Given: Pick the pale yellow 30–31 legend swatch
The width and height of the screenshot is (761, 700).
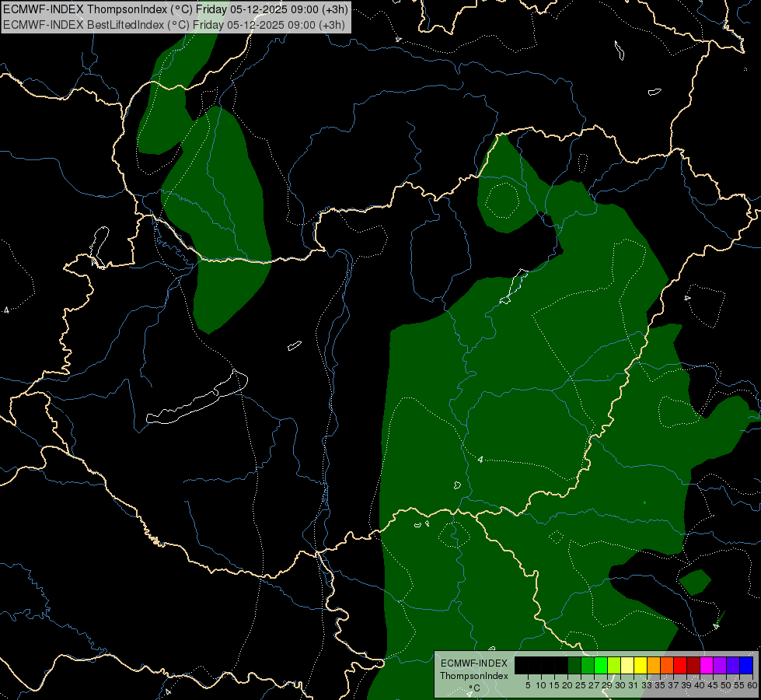Looking at the screenshot, I should point(627,665).
